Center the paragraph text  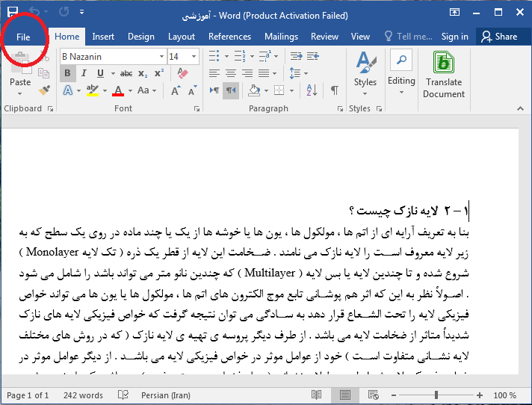pos(231,73)
